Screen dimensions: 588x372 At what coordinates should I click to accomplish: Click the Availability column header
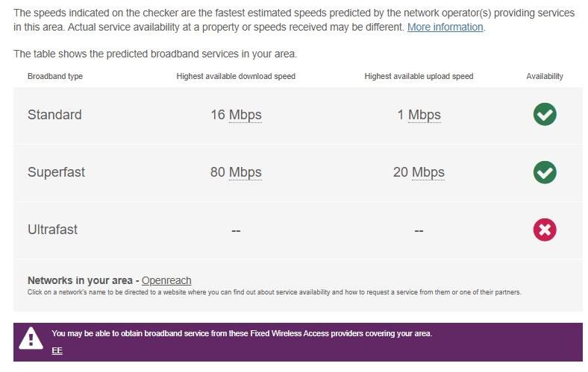click(x=545, y=76)
